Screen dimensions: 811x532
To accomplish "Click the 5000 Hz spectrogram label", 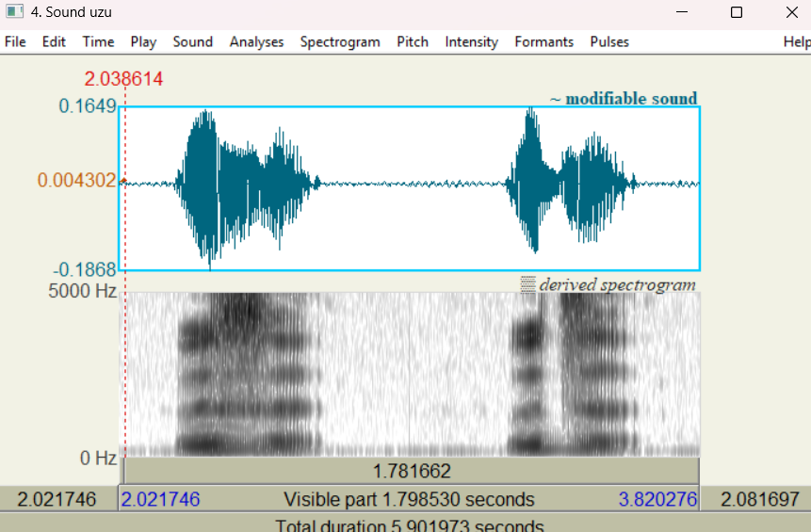I will (x=82, y=291).
